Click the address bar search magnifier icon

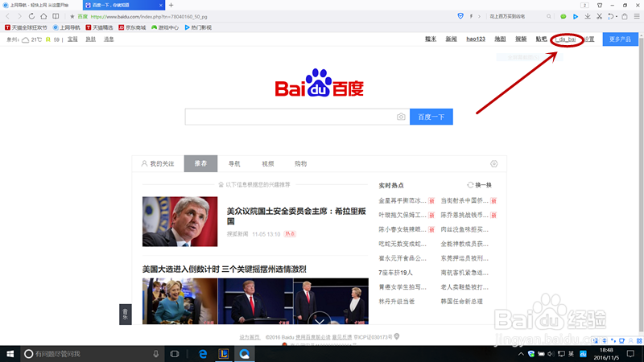[549, 16]
